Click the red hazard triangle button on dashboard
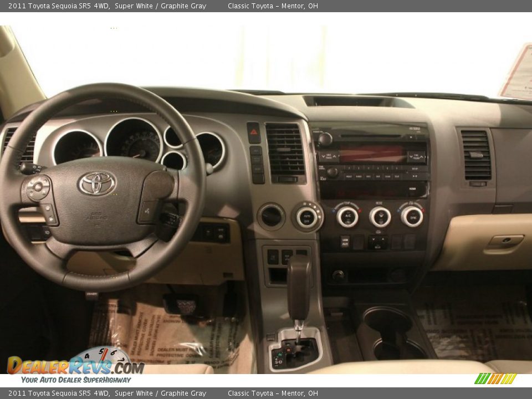 (254, 132)
